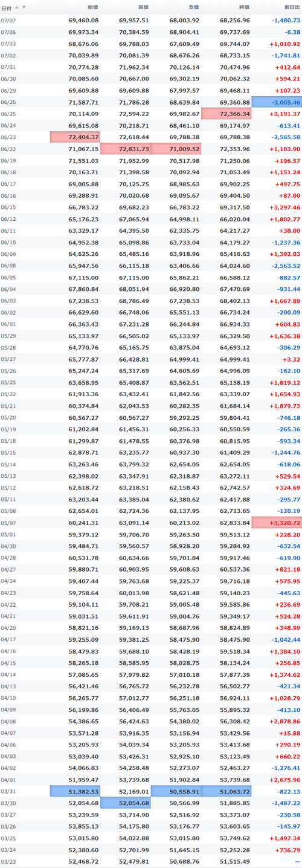The width and height of the screenshot is (302, 868).
Task: Click the 高値 column header
Action: [x=143, y=7]
